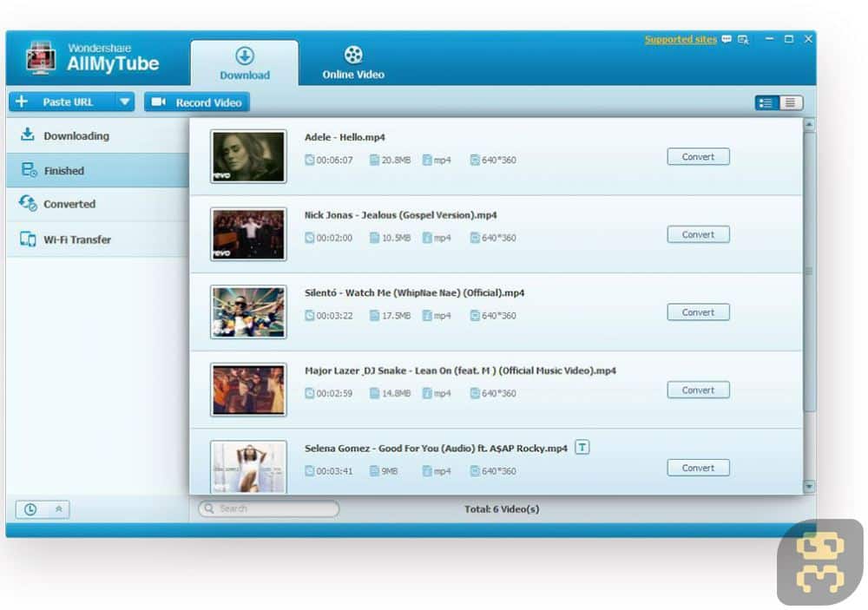This screenshot has height=610, width=868.
Task: Convert the Adele - Hello video
Action: [698, 157]
